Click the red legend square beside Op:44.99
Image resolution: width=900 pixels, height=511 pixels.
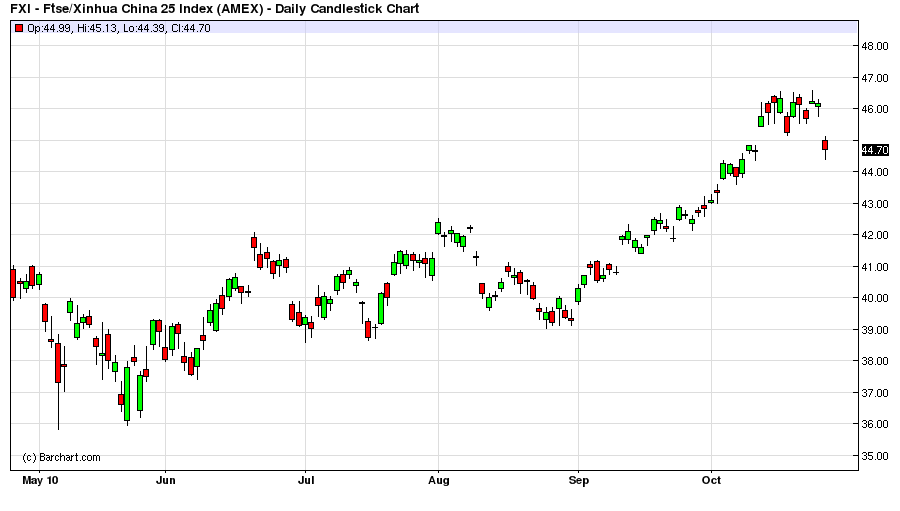tap(19, 28)
